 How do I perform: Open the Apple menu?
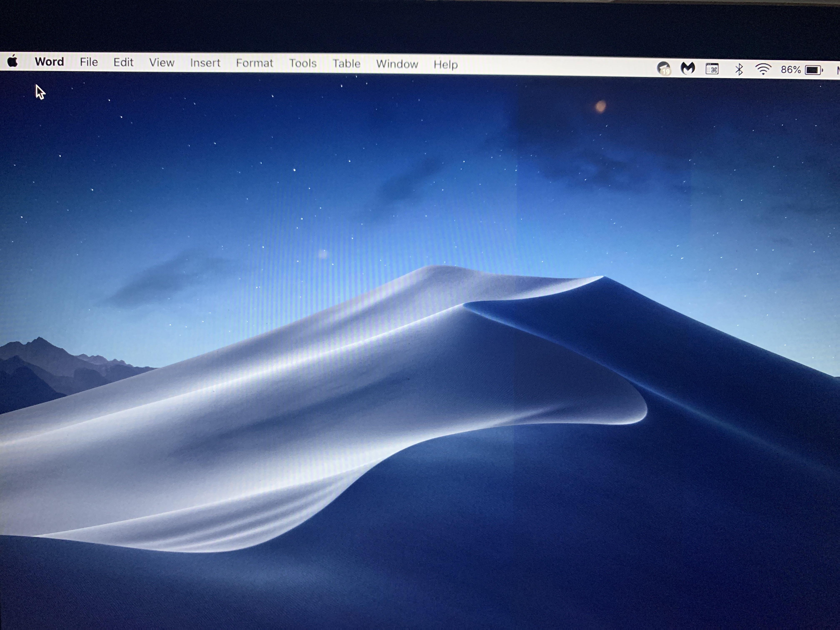pos(13,62)
